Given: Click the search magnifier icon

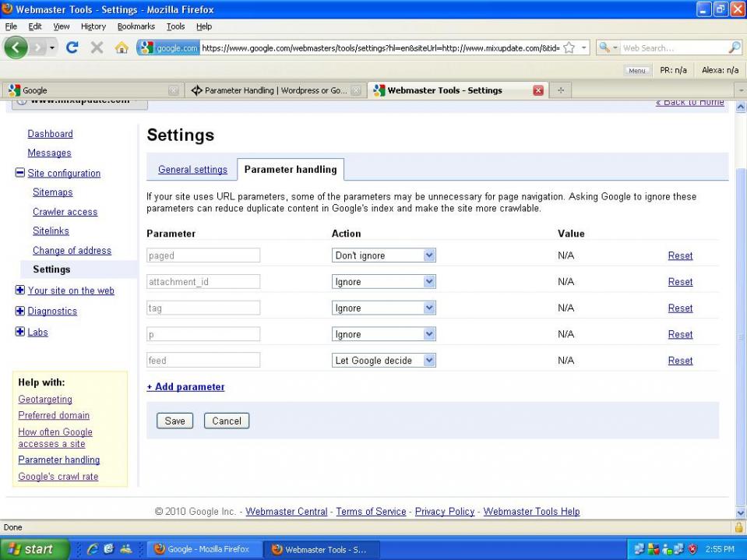Looking at the screenshot, I should (734, 48).
